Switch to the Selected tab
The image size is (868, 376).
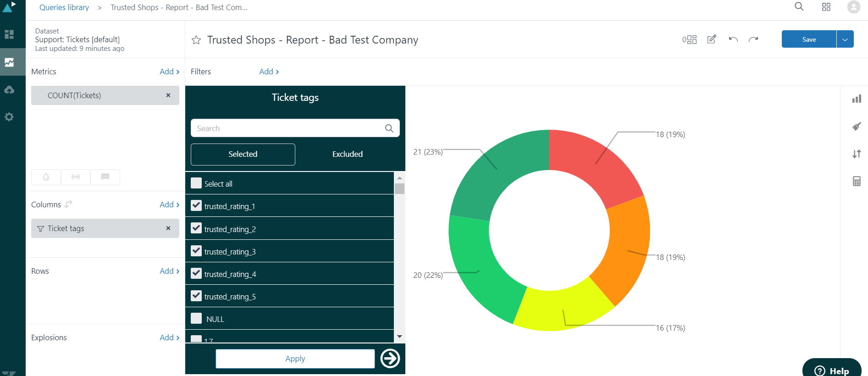coord(243,155)
